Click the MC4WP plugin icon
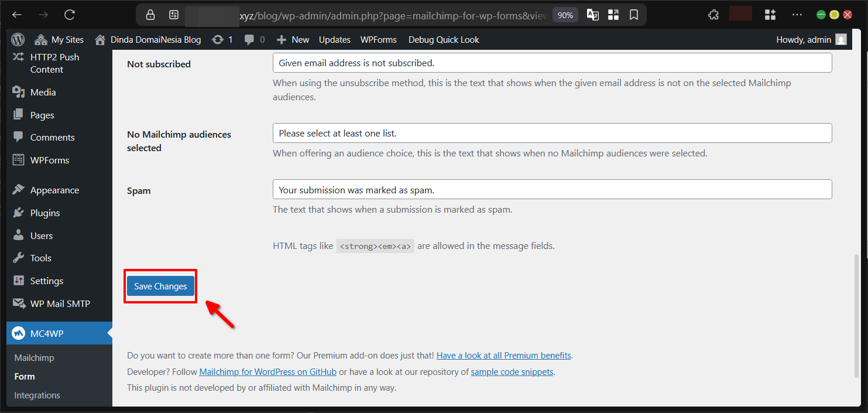The width and height of the screenshot is (868, 413). pos(19,333)
